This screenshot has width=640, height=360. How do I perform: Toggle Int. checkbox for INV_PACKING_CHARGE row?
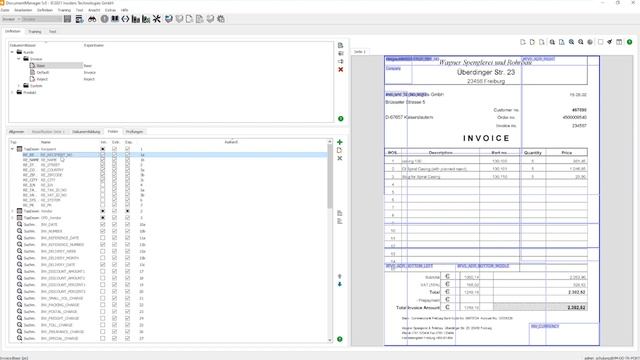(x=102, y=305)
